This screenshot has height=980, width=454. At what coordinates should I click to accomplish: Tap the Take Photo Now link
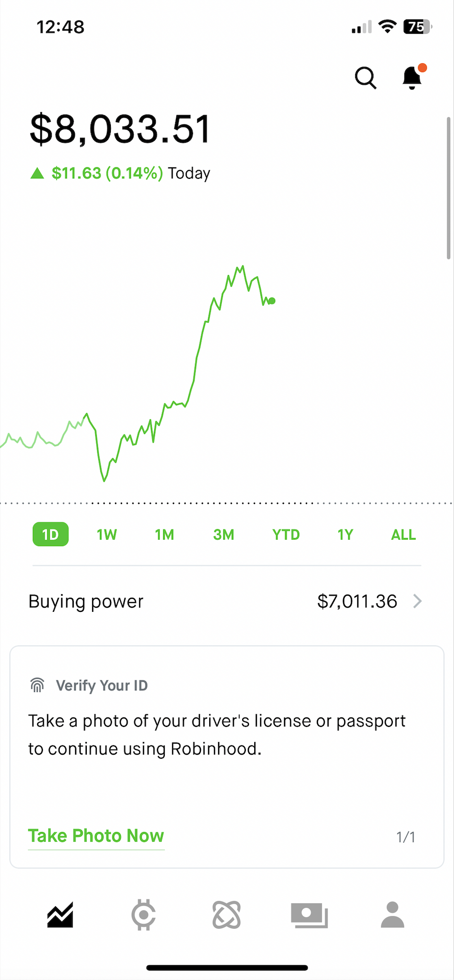[96, 836]
